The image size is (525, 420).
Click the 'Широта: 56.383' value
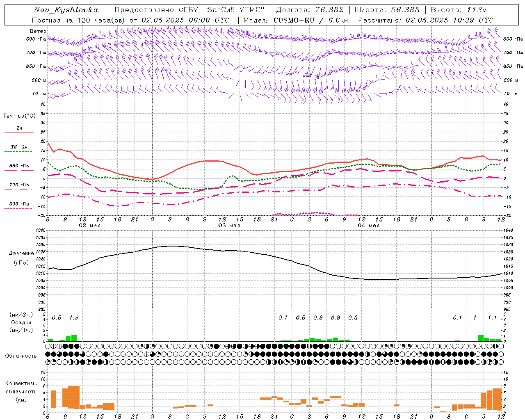(x=387, y=10)
